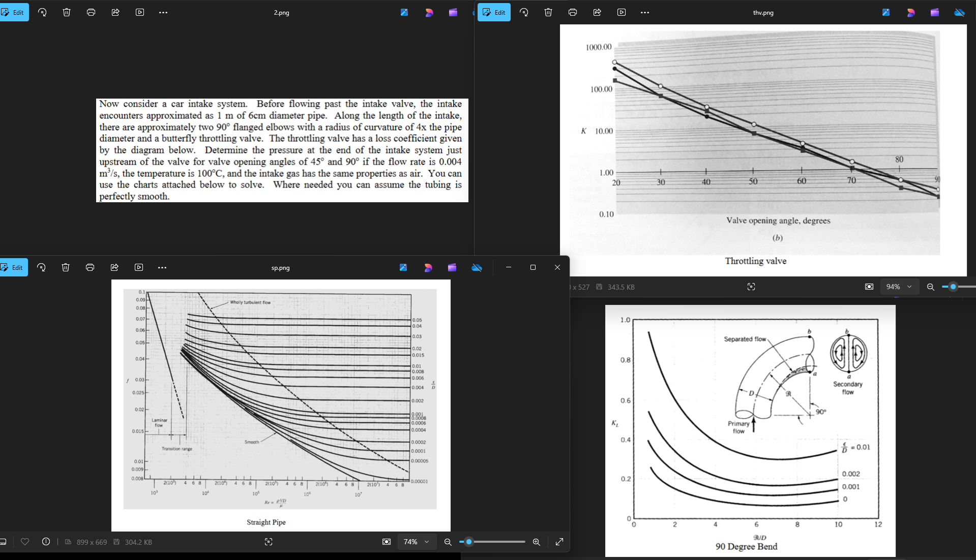Share the image from the sp.png window
The width and height of the screenshot is (976, 560).
pyautogui.click(x=114, y=267)
